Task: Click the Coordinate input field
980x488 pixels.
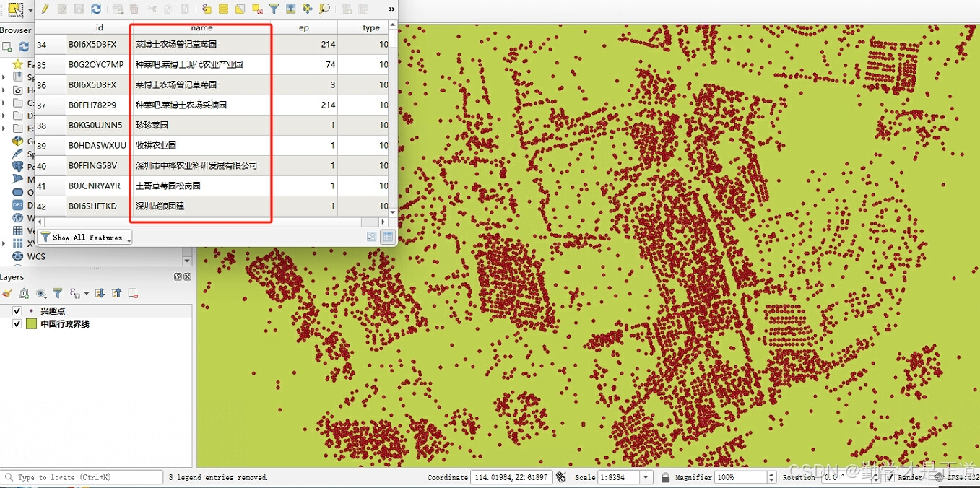Action: click(511, 477)
